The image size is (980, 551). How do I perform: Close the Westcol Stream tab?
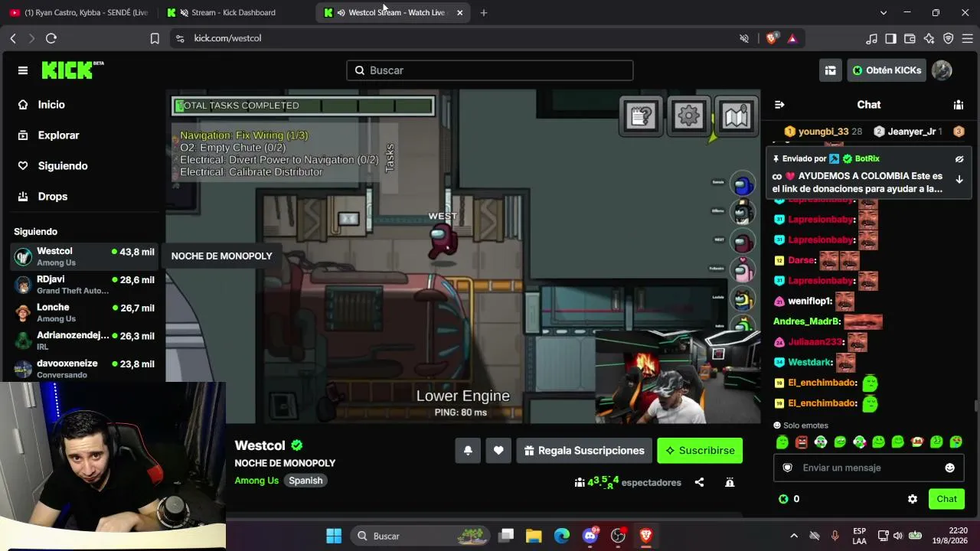tap(459, 12)
